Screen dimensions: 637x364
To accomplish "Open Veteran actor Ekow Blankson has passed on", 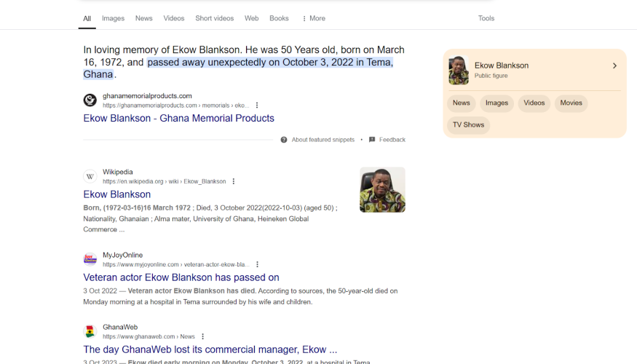I will [181, 277].
